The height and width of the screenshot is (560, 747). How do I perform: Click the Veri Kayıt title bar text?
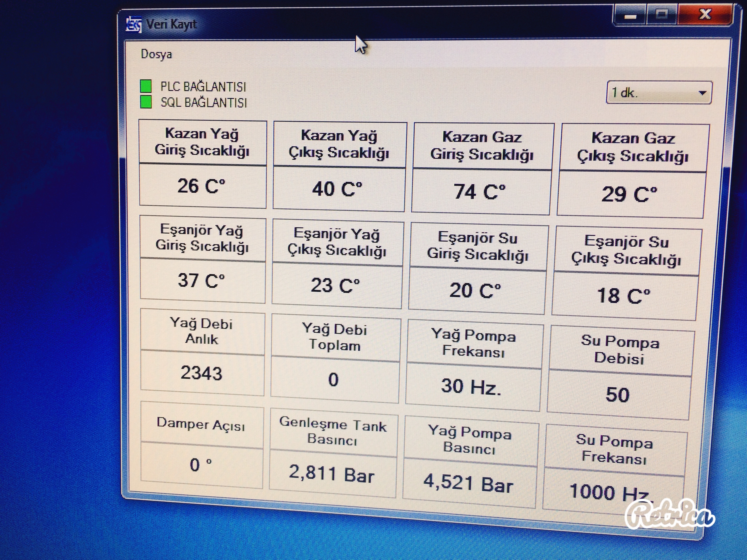pos(171,24)
